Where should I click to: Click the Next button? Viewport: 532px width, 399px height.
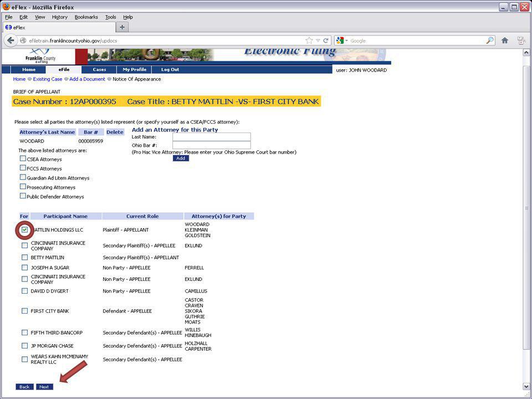(44, 387)
